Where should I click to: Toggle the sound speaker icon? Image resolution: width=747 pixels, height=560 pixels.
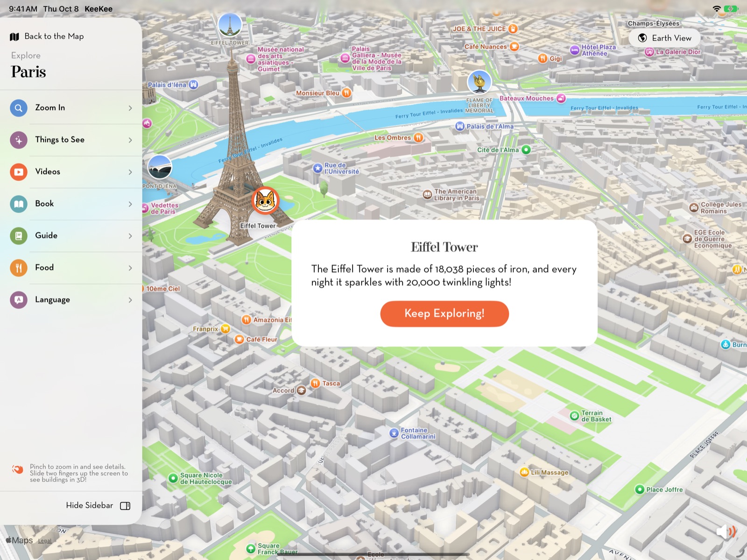pyautogui.click(x=726, y=531)
